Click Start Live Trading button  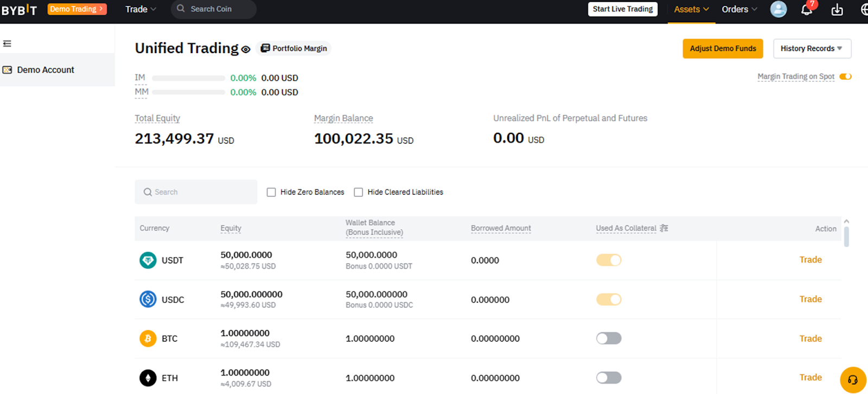click(x=623, y=9)
